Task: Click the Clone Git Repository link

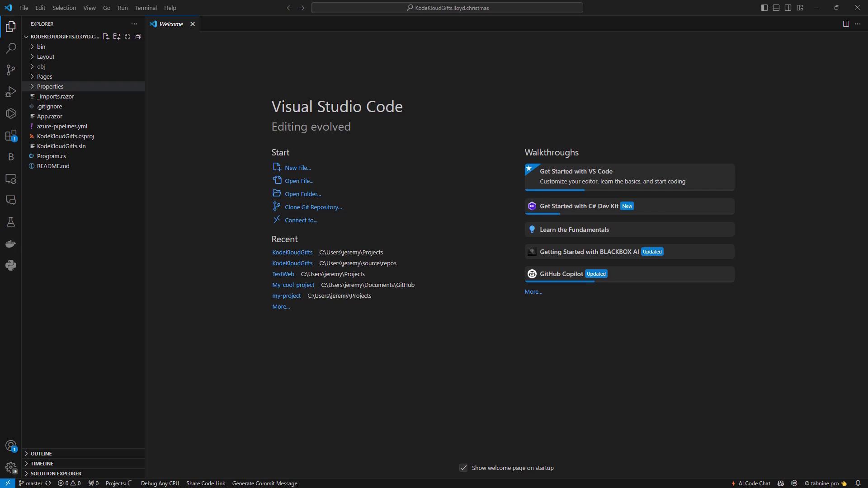Action: 313,207
